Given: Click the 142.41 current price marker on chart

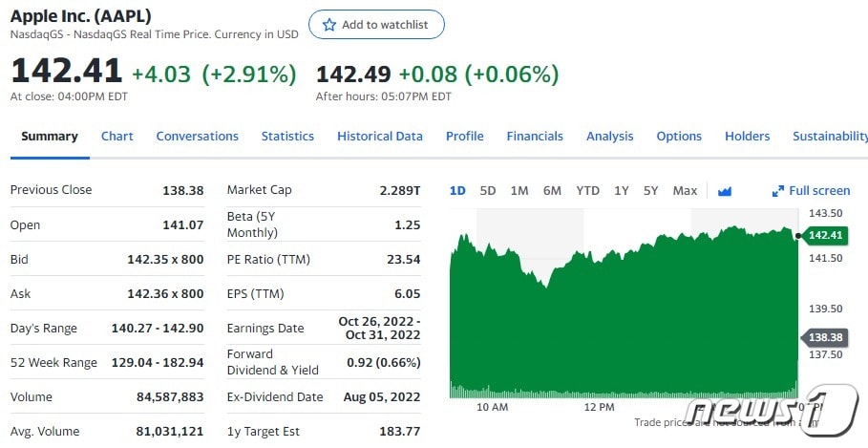Looking at the screenshot, I should click(x=823, y=235).
